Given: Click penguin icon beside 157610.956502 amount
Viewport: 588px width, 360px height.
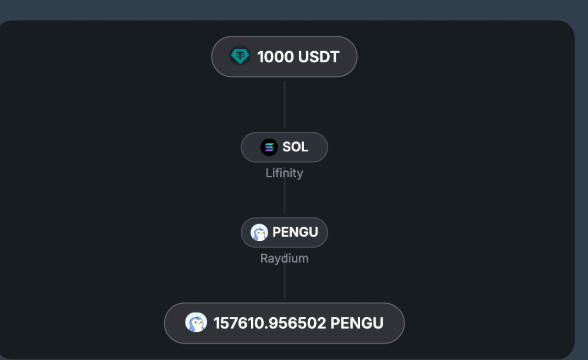Looking at the screenshot, I should [196, 322].
